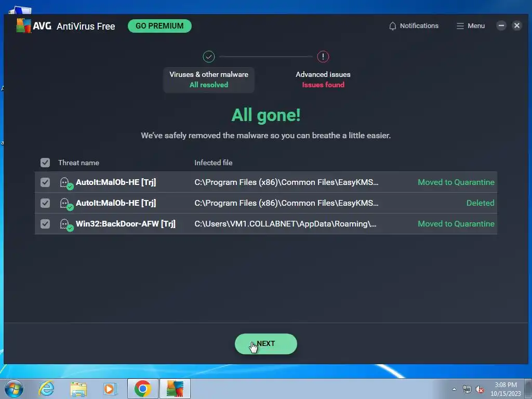Open the taskbar clock showing 3:08 PM

(x=506, y=389)
